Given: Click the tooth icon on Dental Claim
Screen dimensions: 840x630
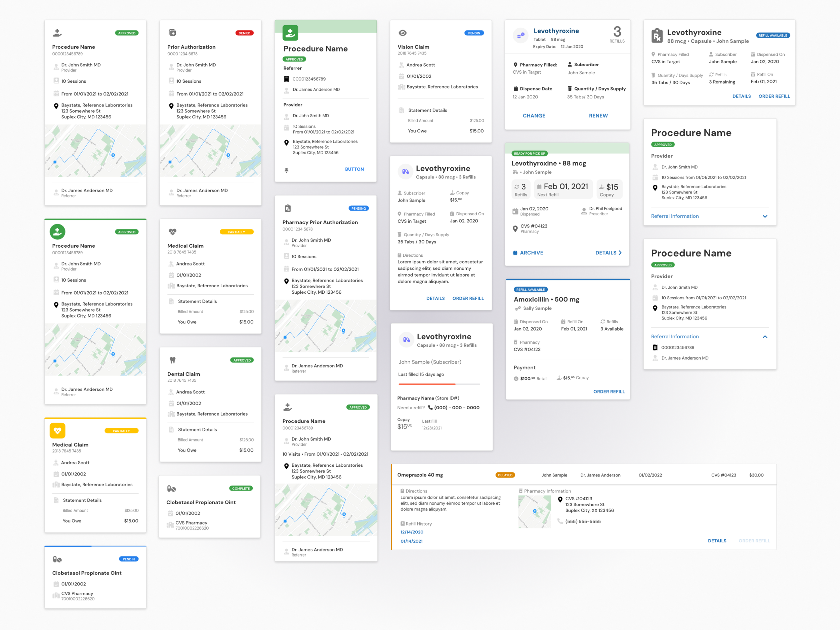Looking at the screenshot, I should click(x=172, y=360).
